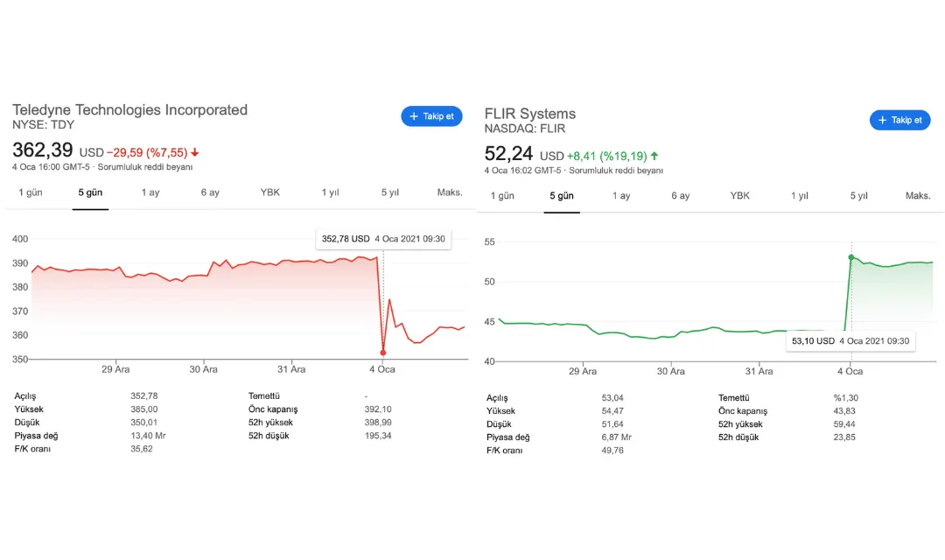Click 30 Ara on the Teledyne chart axis
945x560 pixels.
[203, 369]
